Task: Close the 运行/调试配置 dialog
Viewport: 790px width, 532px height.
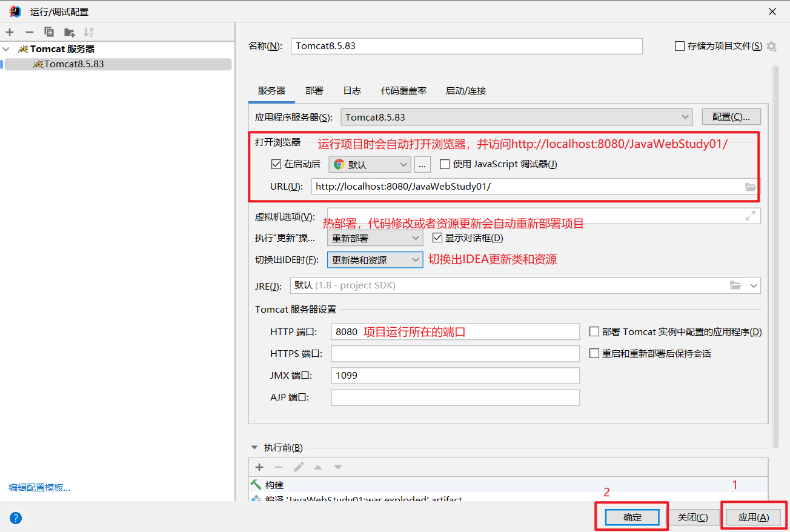Action: pos(772,12)
